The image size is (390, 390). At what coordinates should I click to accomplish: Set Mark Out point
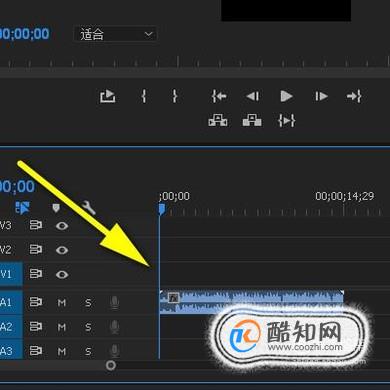pos(174,96)
